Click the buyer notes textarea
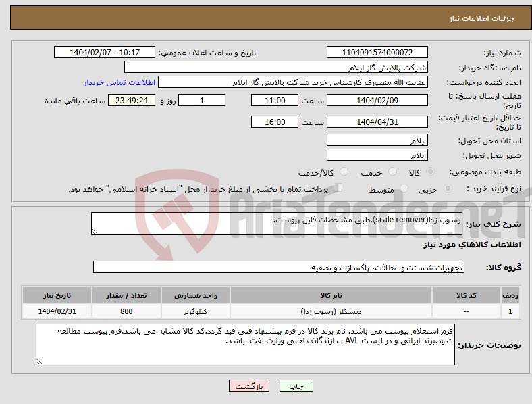This screenshot has height=404, width=532. click(245, 345)
